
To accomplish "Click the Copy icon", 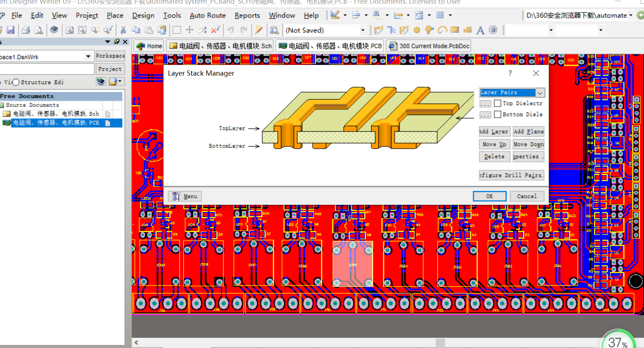I will click(x=136, y=30).
